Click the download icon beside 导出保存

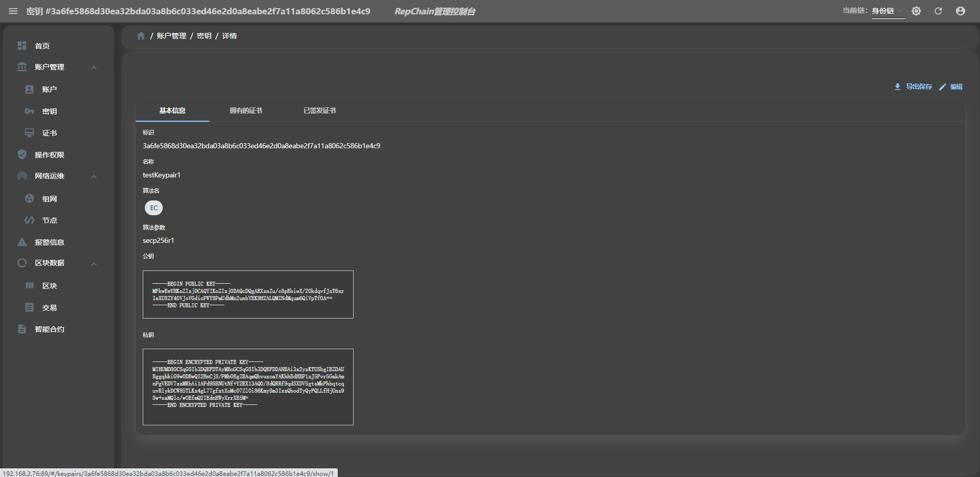(x=897, y=87)
